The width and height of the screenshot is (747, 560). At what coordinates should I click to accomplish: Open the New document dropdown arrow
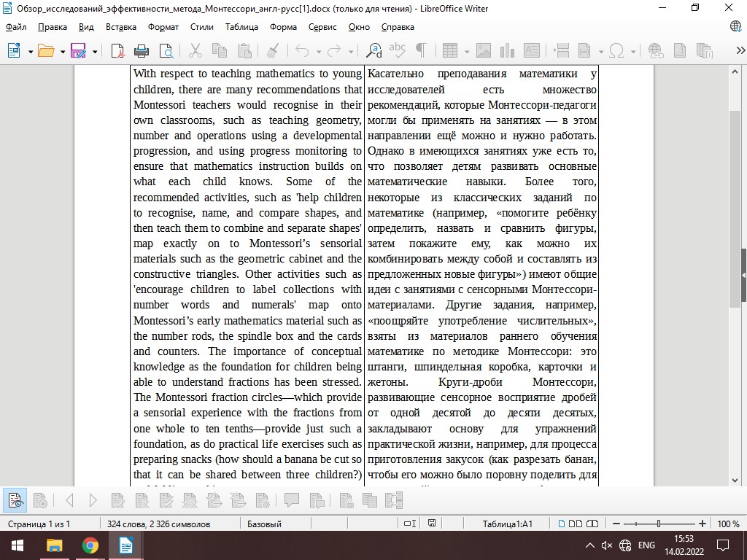[x=30, y=51]
